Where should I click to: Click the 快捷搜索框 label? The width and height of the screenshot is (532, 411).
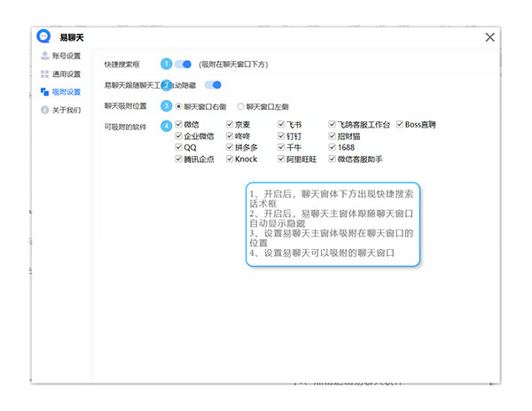121,65
